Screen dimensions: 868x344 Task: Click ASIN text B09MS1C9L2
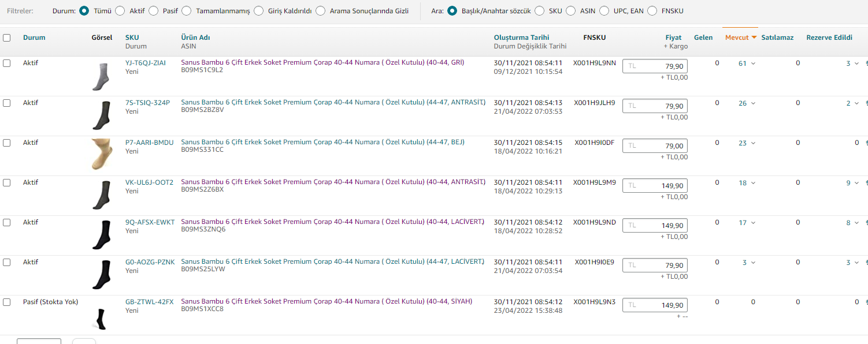pos(202,70)
